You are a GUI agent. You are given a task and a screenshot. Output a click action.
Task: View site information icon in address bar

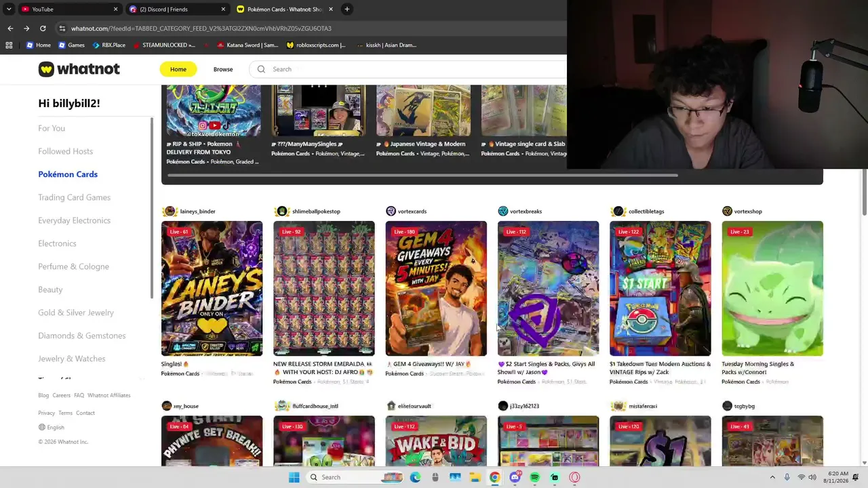coord(62,28)
